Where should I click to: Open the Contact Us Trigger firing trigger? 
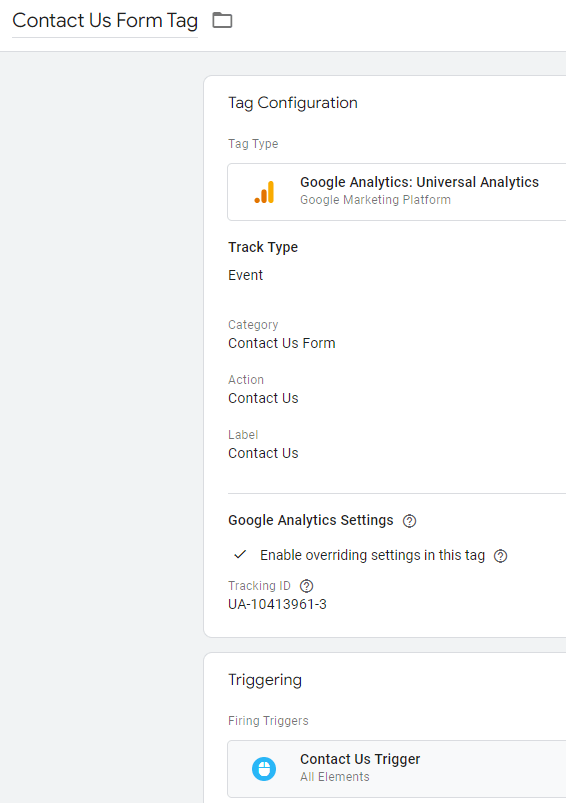click(397, 769)
